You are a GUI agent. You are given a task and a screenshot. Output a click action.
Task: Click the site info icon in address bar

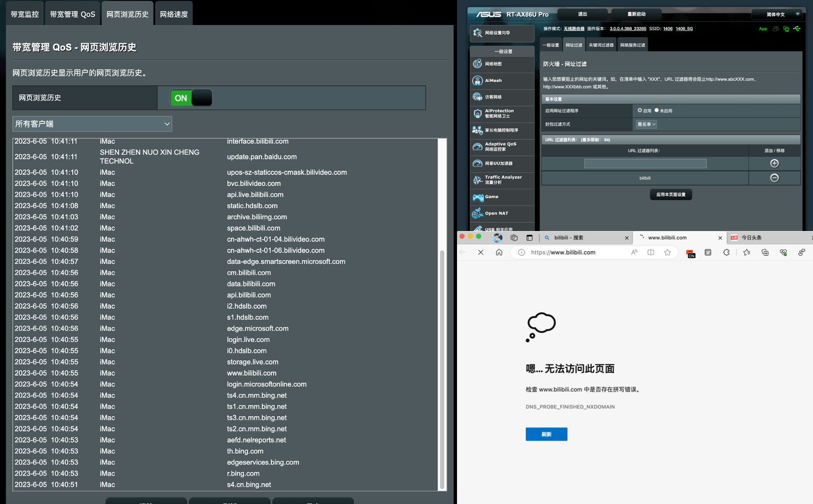click(521, 252)
